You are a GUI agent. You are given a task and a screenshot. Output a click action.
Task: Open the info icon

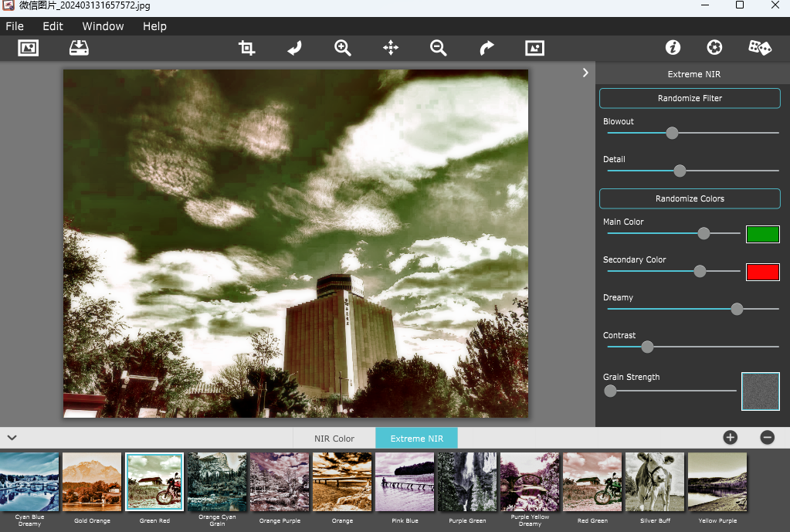click(673, 47)
